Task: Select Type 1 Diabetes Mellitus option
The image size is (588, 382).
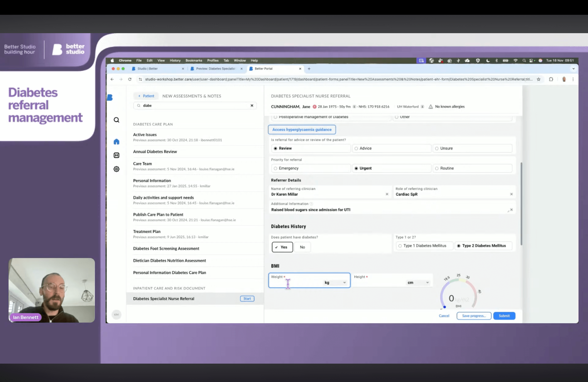Action: tap(400, 246)
